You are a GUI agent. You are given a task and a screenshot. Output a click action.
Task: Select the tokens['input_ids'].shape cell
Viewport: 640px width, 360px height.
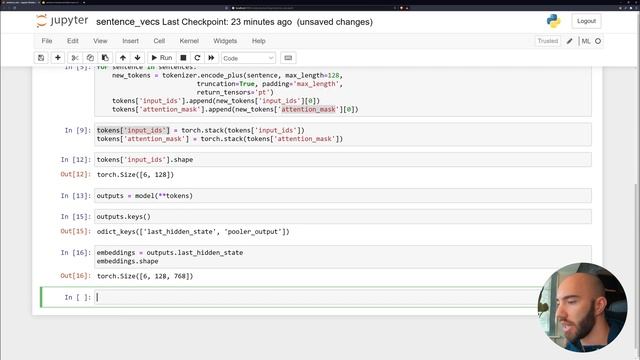point(343,160)
